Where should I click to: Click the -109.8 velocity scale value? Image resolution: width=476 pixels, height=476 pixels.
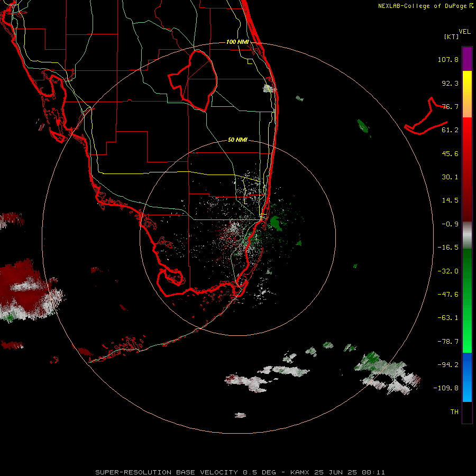pyautogui.click(x=446, y=388)
